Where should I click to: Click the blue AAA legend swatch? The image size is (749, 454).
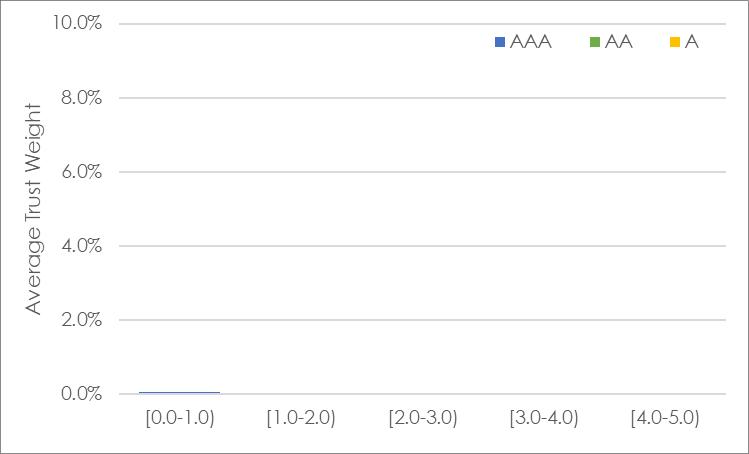click(500, 42)
